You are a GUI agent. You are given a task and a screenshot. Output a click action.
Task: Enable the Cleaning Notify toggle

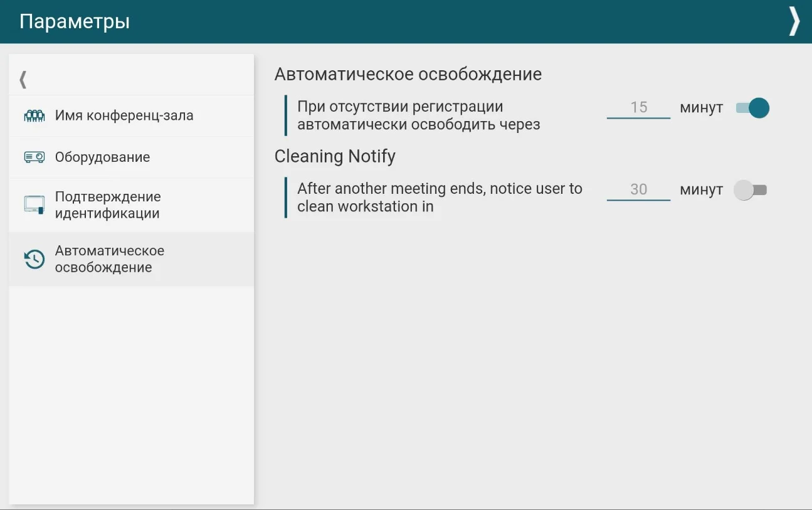[x=751, y=190]
